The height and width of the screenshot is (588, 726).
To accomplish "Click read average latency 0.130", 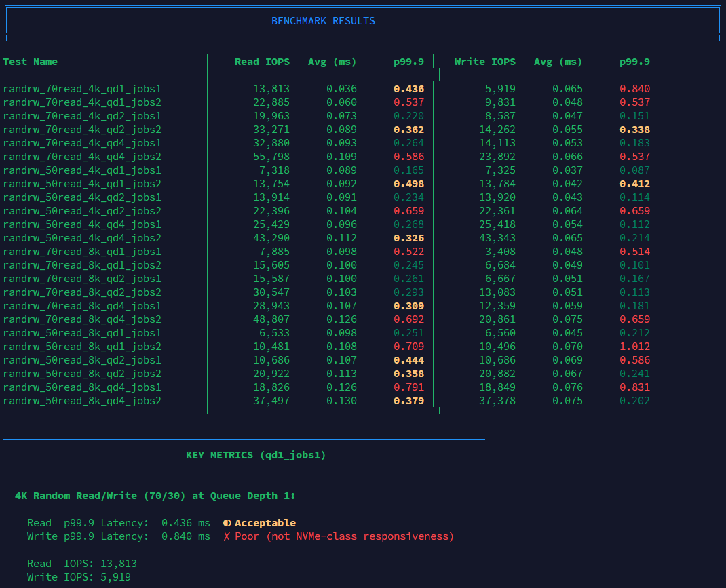I will coord(342,401).
